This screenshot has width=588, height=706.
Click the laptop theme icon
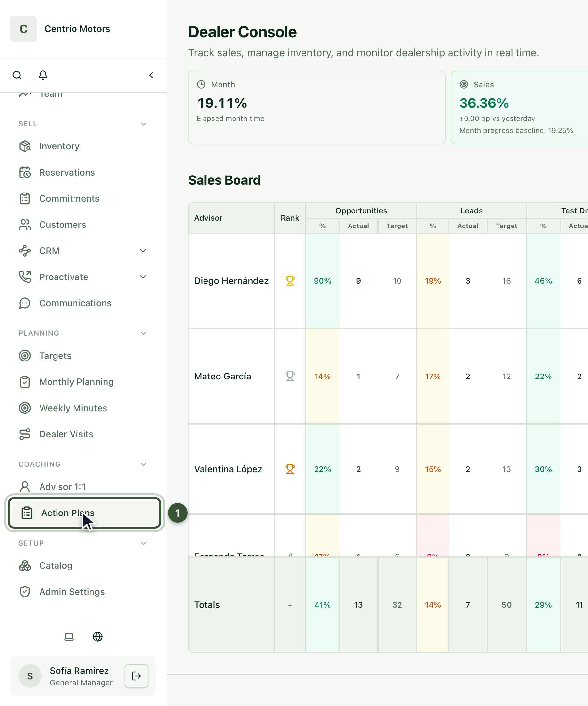coord(69,637)
